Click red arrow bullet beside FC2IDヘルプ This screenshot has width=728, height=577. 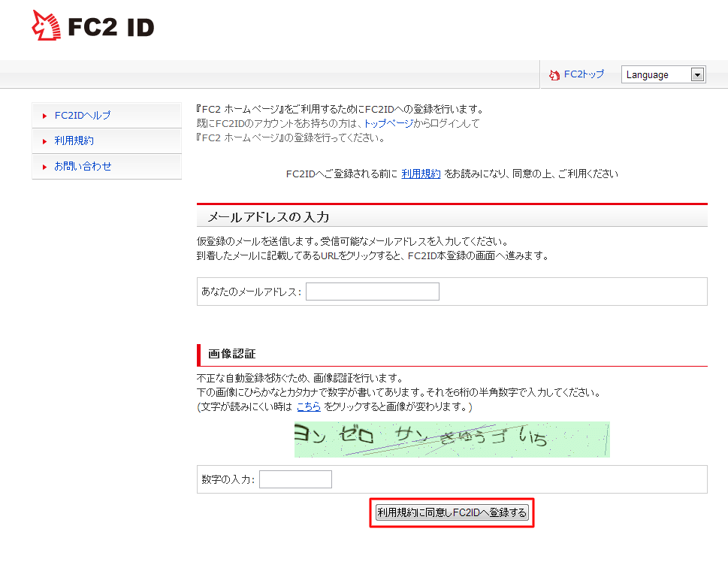44,116
